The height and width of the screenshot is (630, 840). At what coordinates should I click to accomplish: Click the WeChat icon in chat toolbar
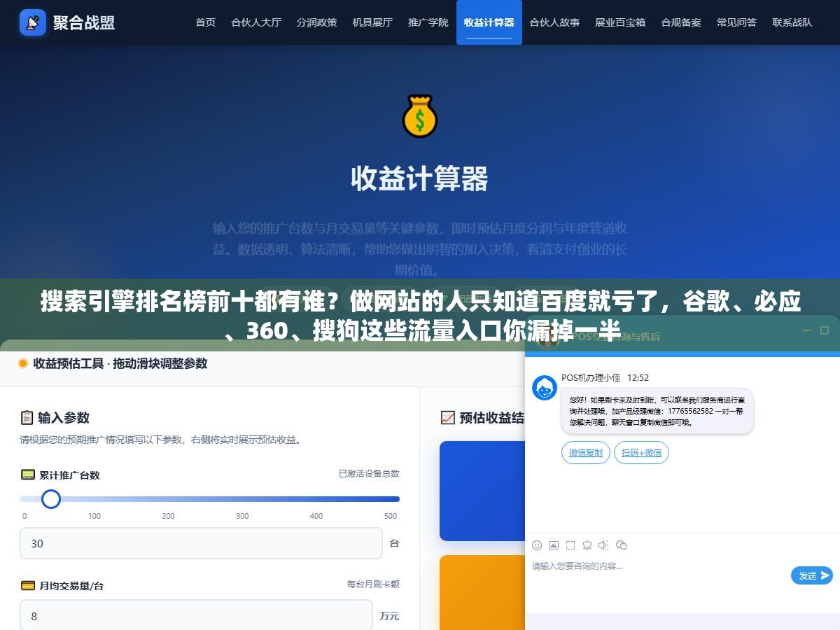(621, 545)
